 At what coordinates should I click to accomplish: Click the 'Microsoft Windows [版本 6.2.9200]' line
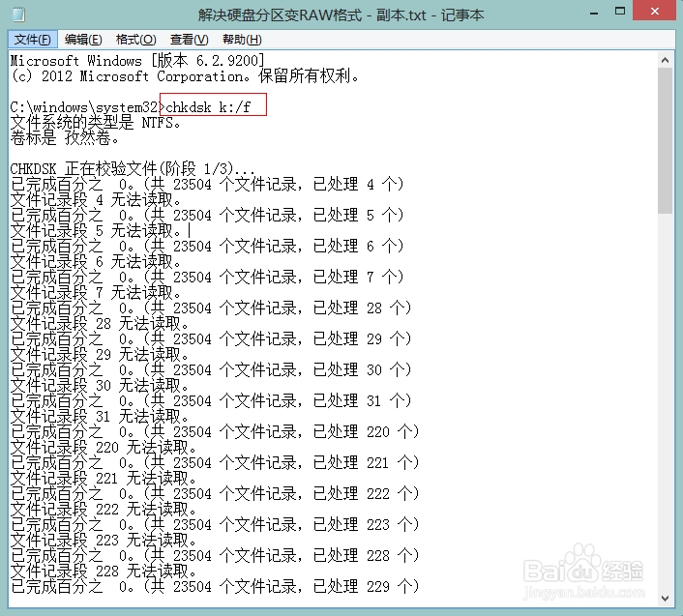click(137, 61)
